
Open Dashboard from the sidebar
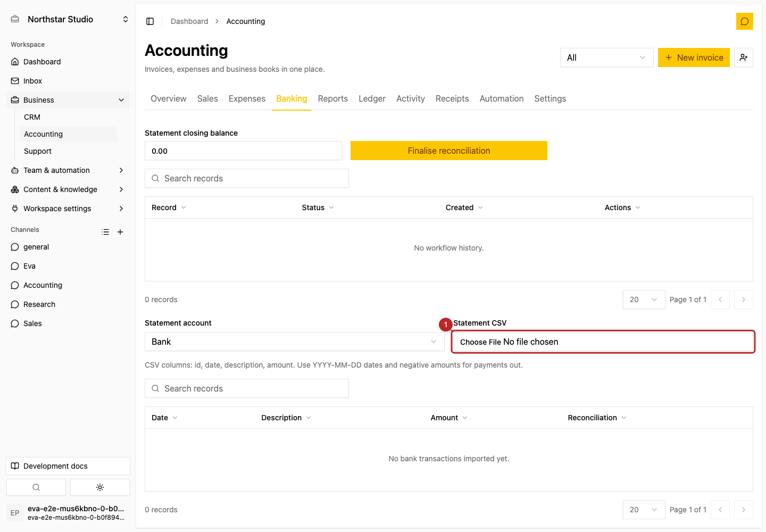(x=68, y=62)
